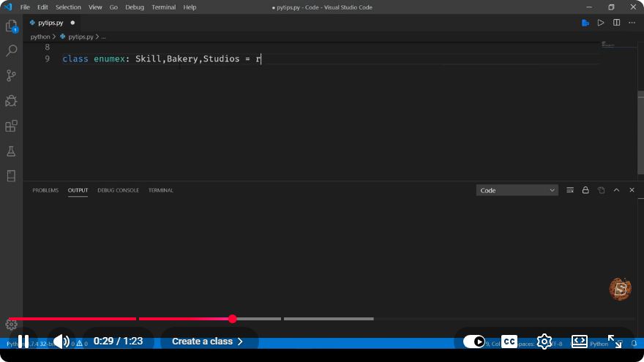Screen dimensions: 644x362
Task: Open the View menu
Action: click(95, 7)
